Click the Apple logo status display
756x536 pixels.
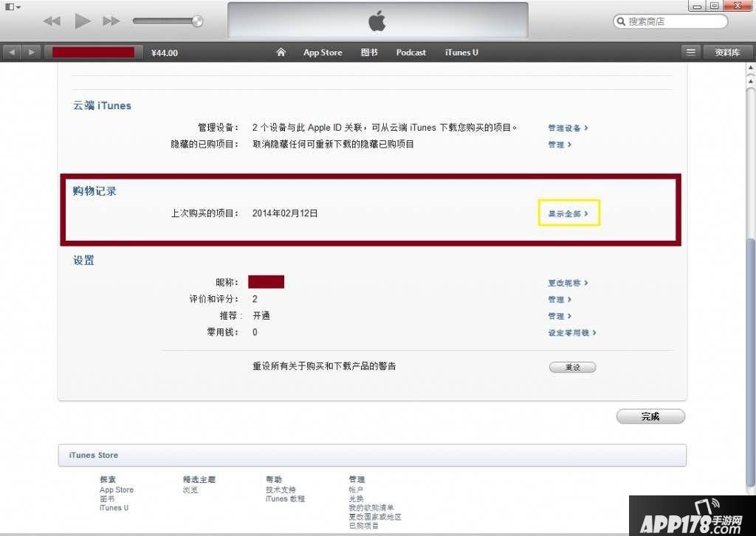click(x=377, y=20)
